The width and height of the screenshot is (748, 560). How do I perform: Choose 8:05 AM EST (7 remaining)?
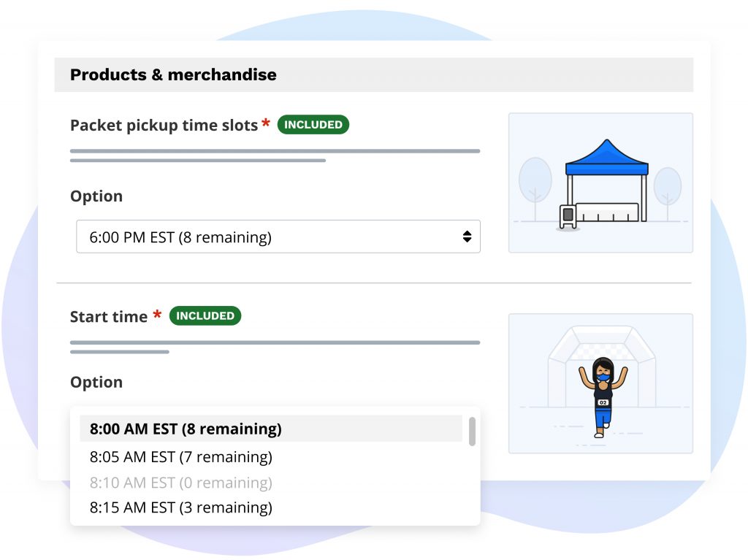(181, 457)
